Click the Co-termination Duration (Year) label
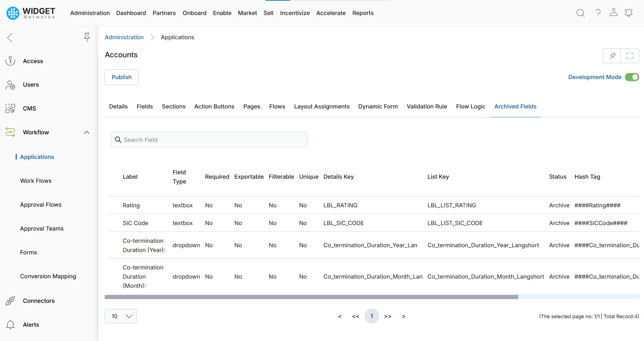Viewport: 644px width, 341px height. pyautogui.click(x=144, y=245)
